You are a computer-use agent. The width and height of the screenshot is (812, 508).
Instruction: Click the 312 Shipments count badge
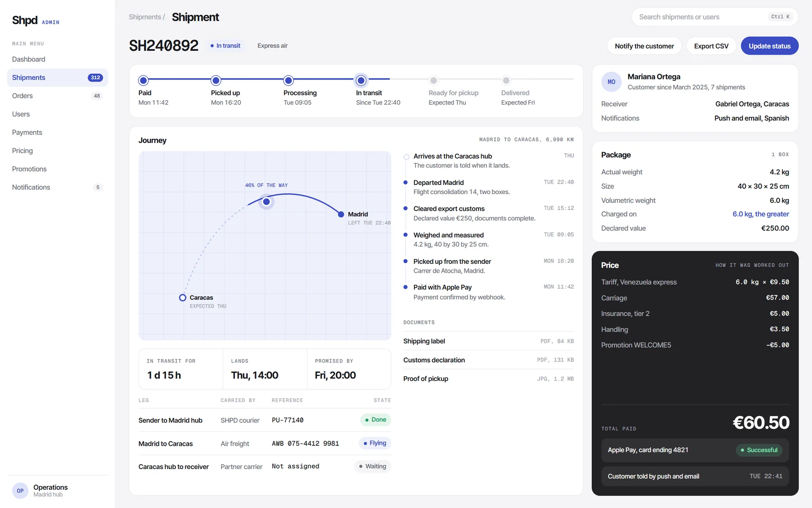point(95,77)
